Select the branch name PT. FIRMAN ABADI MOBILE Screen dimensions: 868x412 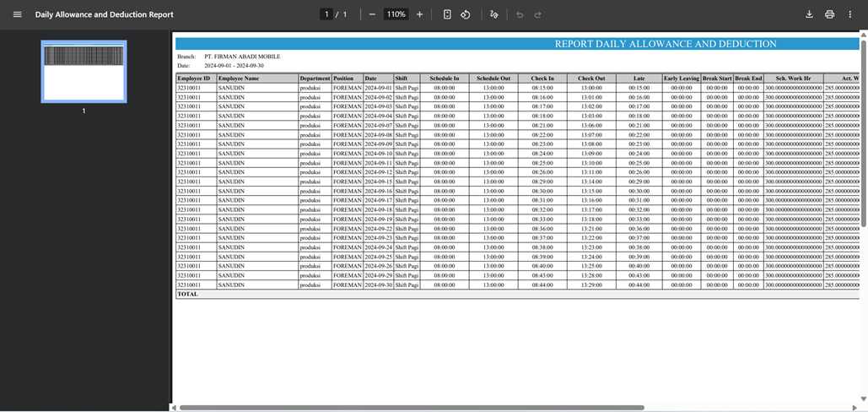click(x=242, y=57)
